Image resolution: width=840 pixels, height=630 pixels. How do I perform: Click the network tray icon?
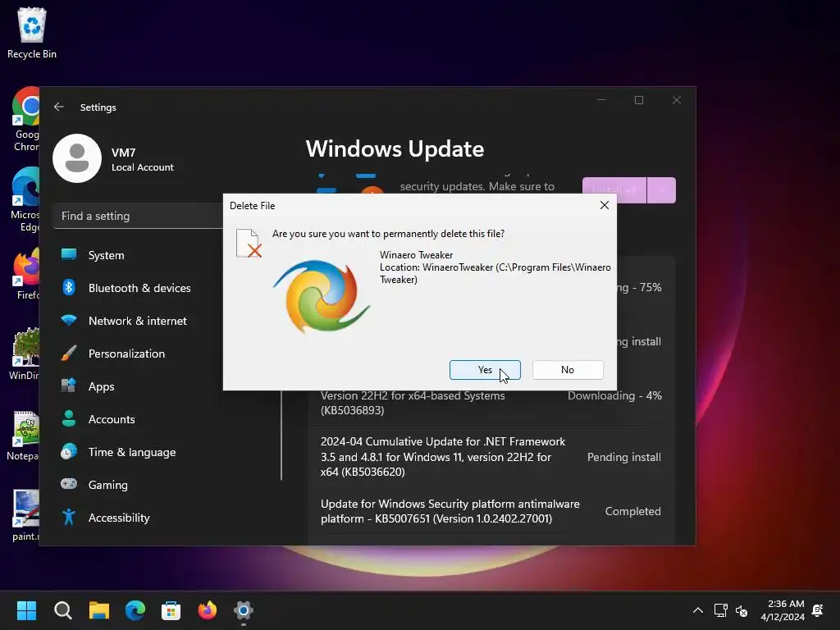720,610
